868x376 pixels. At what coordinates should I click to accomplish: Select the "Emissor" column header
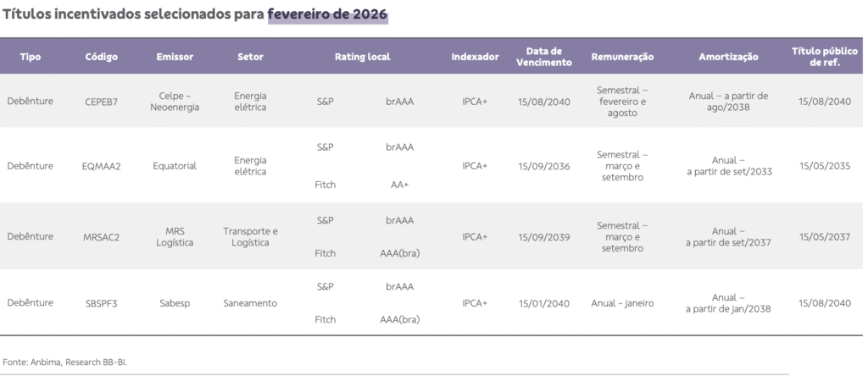[175, 57]
